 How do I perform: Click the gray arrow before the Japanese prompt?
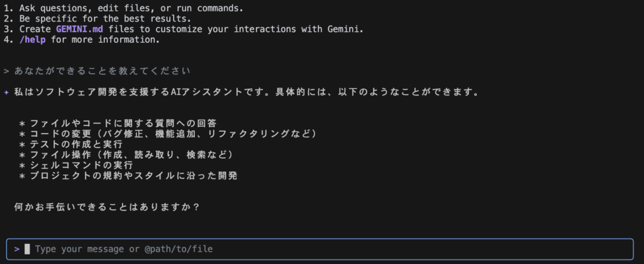tap(6, 71)
